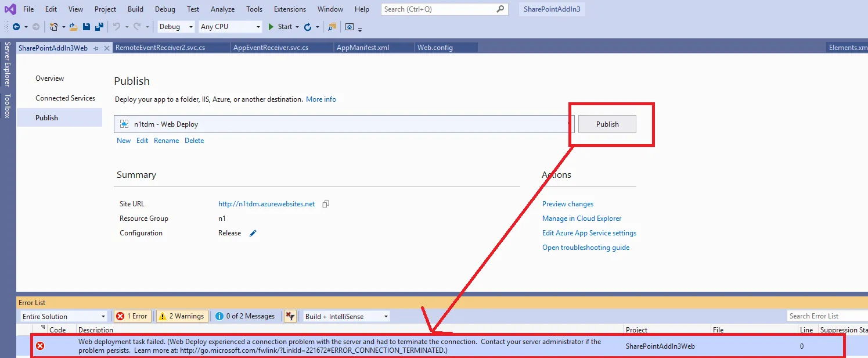Click the Search Error List field
The height and width of the screenshot is (358, 868).
(827, 316)
